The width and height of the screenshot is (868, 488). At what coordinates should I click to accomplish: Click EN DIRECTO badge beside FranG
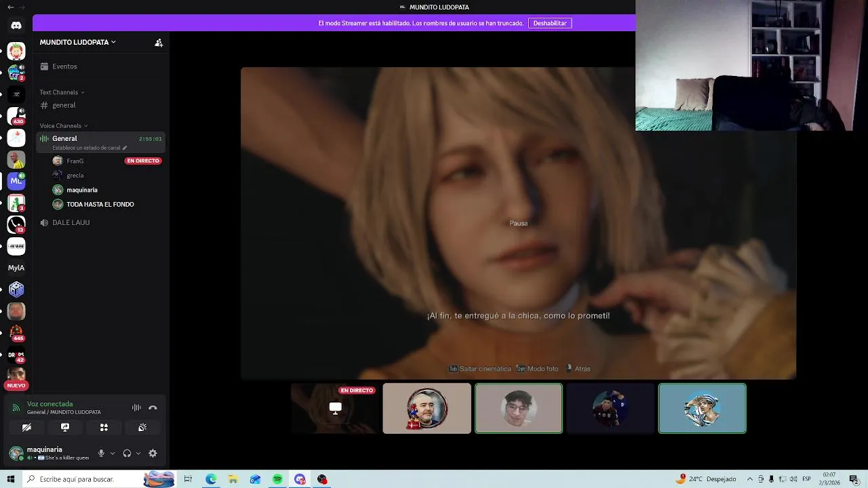(x=143, y=161)
